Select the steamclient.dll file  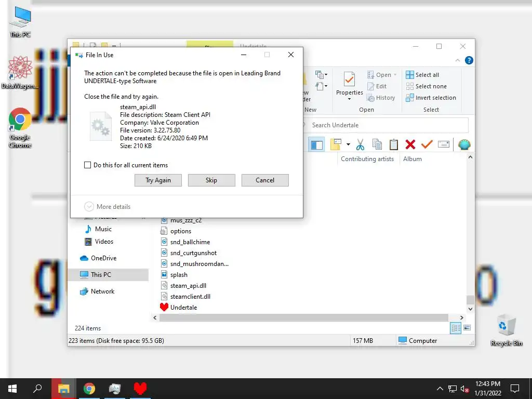pos(185,296)
